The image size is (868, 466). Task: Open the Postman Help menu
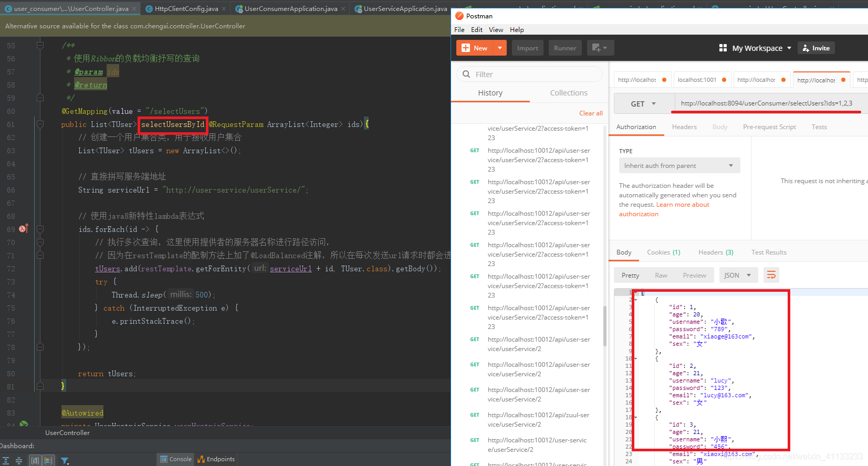[x=517, y=30]
